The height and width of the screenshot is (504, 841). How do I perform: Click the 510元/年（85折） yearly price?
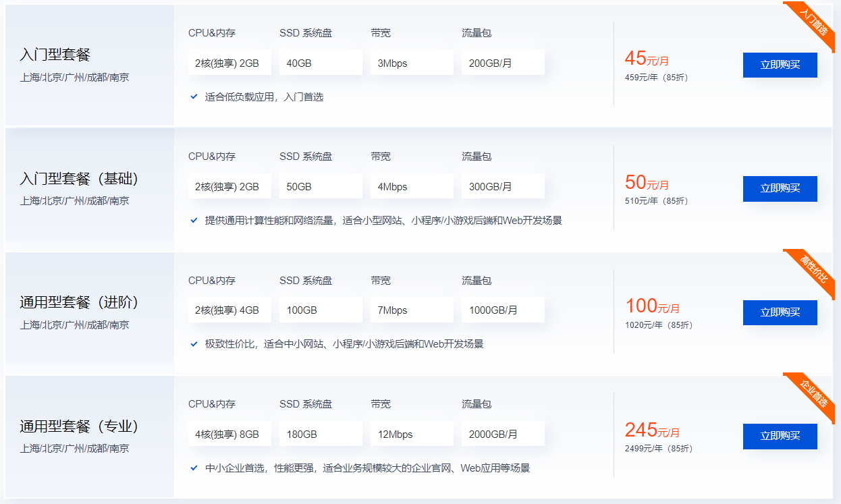[656, 200]
